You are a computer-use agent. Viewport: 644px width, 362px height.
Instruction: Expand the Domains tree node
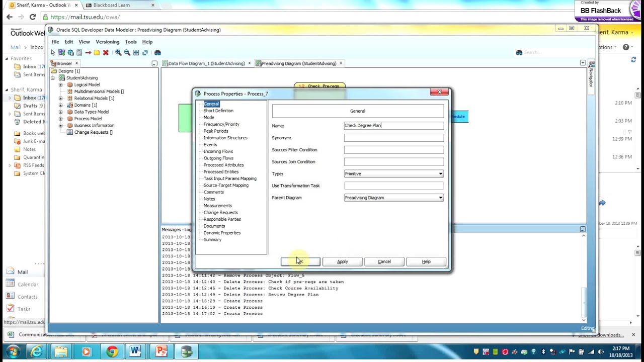point(60,105)
